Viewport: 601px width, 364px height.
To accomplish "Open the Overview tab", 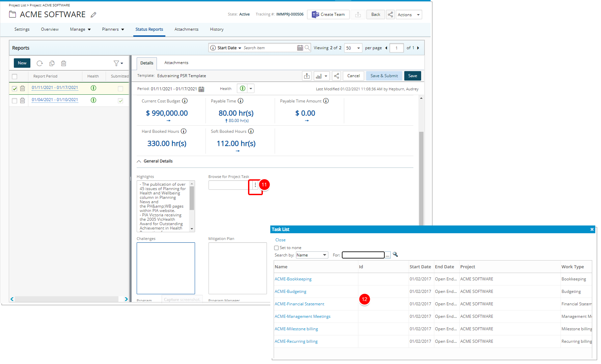I will (50, 29).
